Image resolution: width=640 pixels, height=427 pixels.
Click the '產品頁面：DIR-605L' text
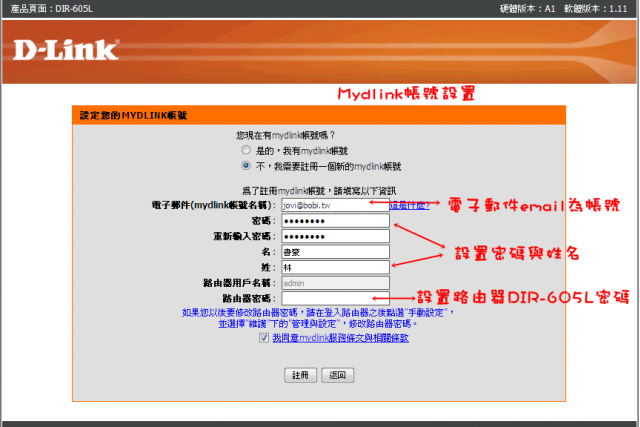coord(52,9)
